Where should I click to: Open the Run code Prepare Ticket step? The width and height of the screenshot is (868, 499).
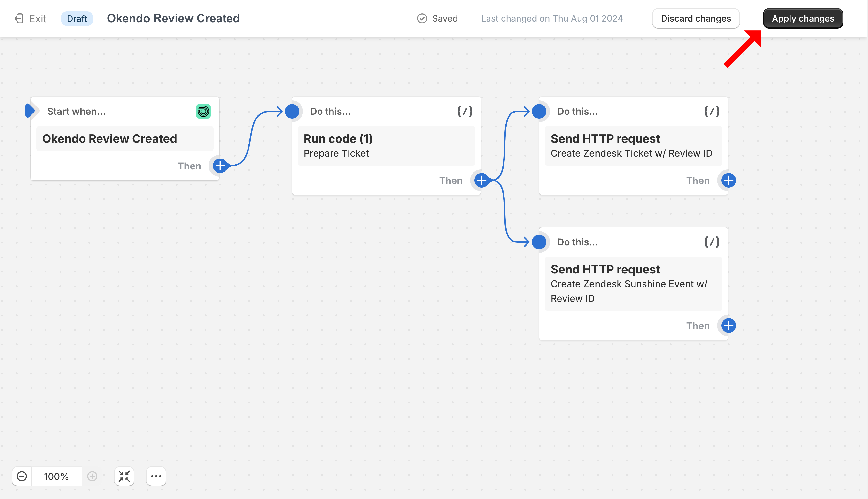tap(387, 146)
